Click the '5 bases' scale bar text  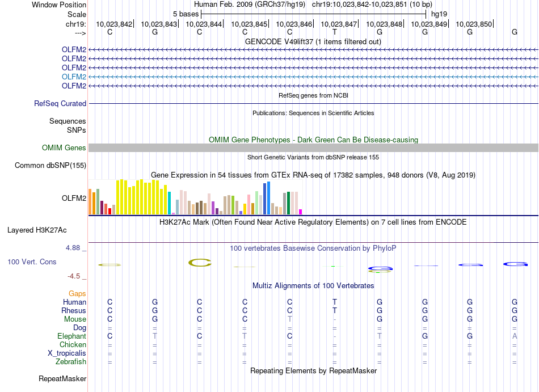pyautogui.click(x=186, y=14)
